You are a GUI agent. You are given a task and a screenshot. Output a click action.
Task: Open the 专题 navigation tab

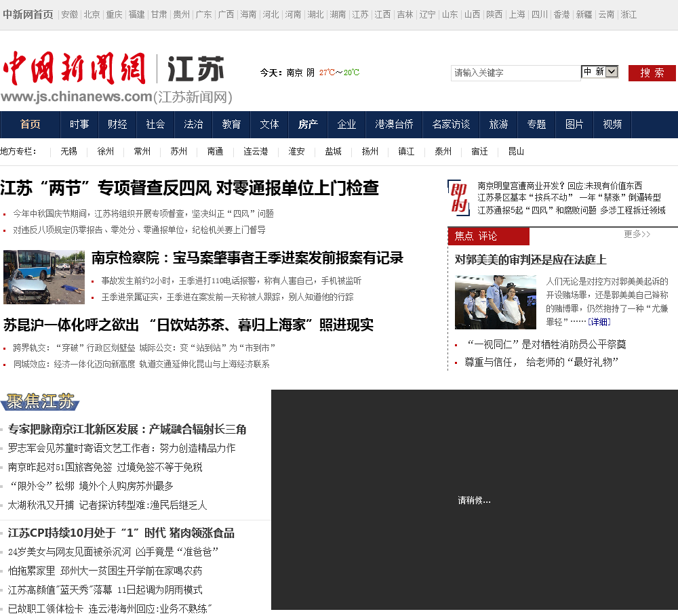click(536, 125)
